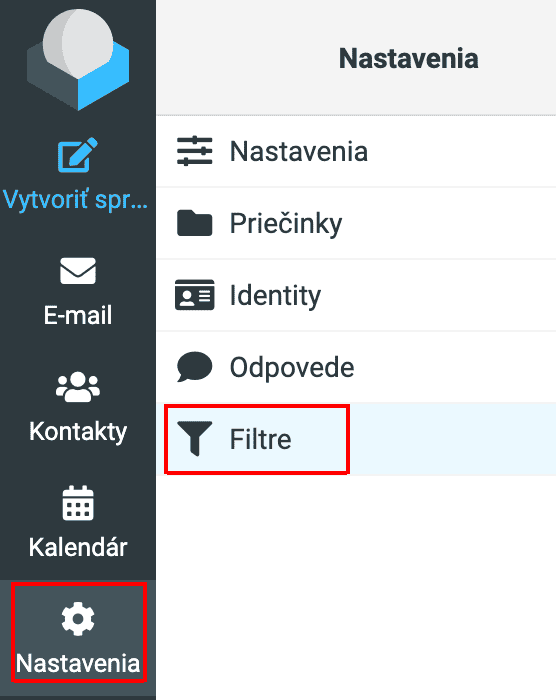Open Kontakty from the sidebar text
556x700 pixels.
pos(78,432)
